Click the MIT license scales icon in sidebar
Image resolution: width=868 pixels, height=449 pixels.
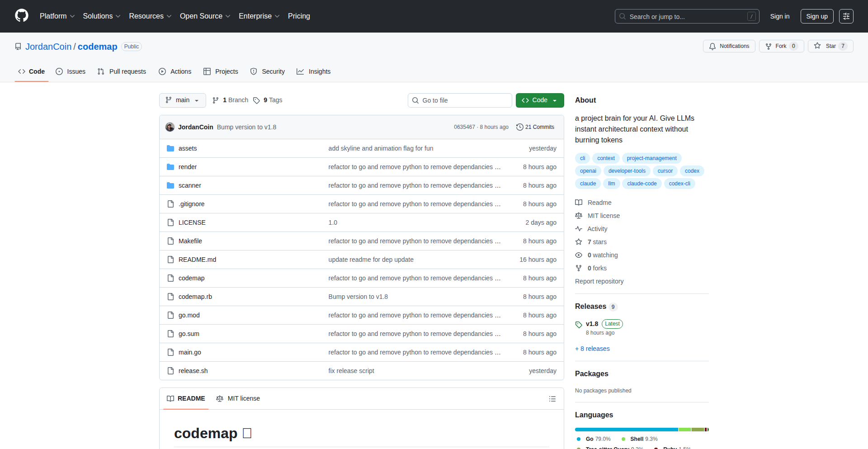(579, 216)
